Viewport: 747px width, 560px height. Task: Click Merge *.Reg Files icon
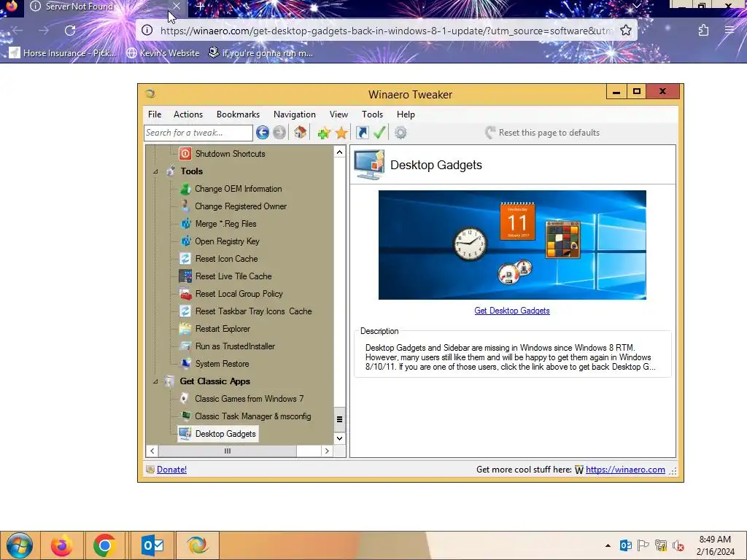click(185, 224)
